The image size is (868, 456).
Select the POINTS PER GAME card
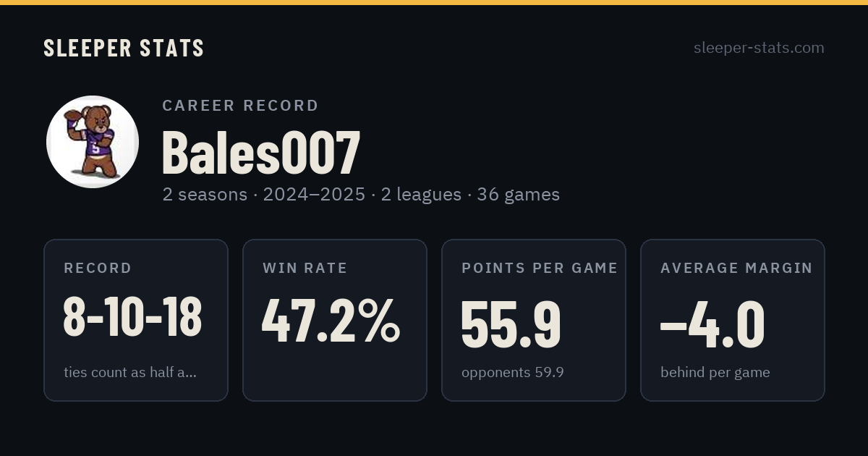pyautogui.click(x=534, y=320)
